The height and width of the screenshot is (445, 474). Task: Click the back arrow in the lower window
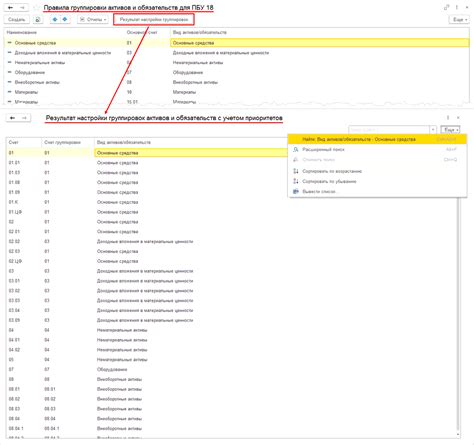coord(12,118)
